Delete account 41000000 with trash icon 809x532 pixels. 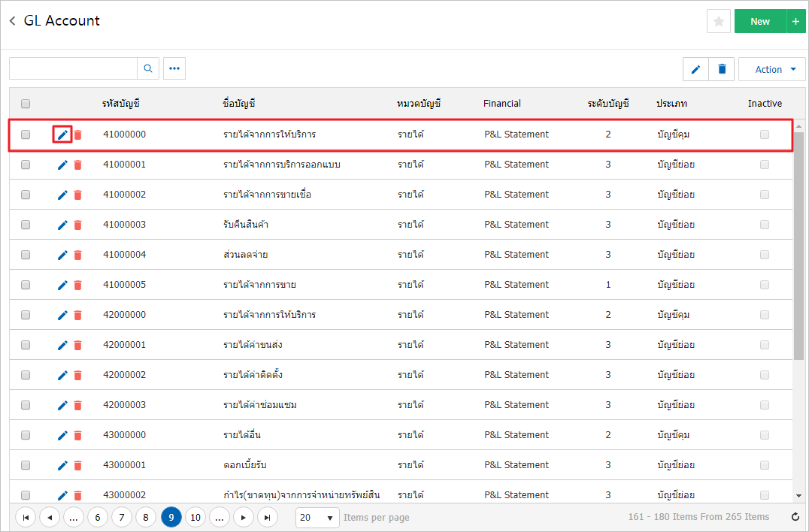[x=78, y=135]
